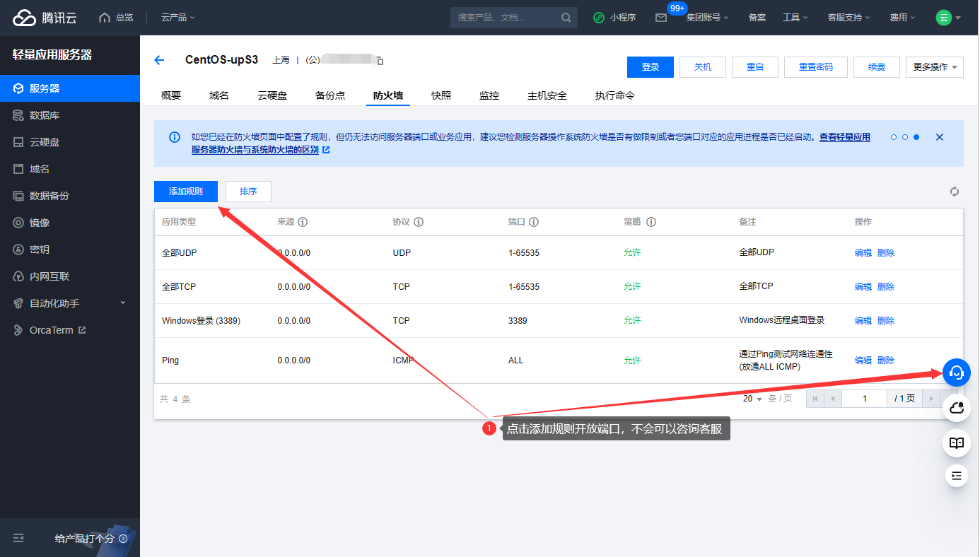The width and height of the screenshot is (980, 557).
Task: Close the blue notice banner
Action: [940, 137]
